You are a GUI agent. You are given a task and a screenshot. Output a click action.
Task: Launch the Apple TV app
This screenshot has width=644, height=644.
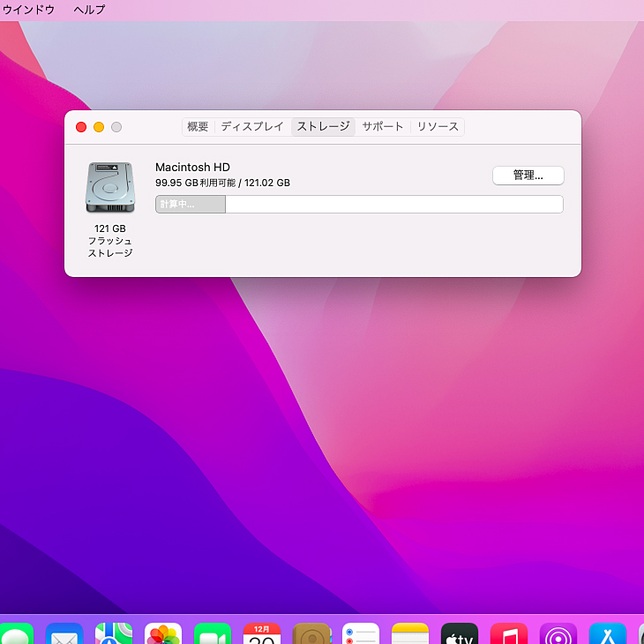click(x=460, y=633)
